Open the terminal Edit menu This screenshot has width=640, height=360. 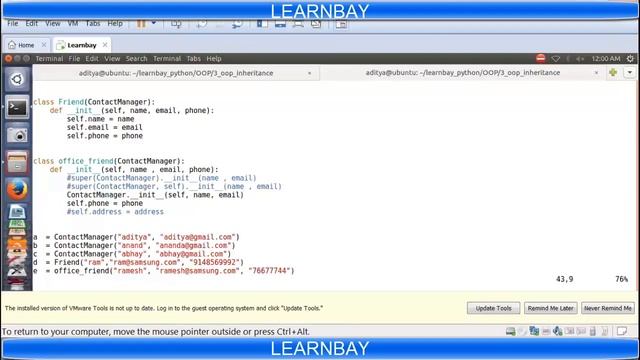pyautogui.click(x=92, y=59)
